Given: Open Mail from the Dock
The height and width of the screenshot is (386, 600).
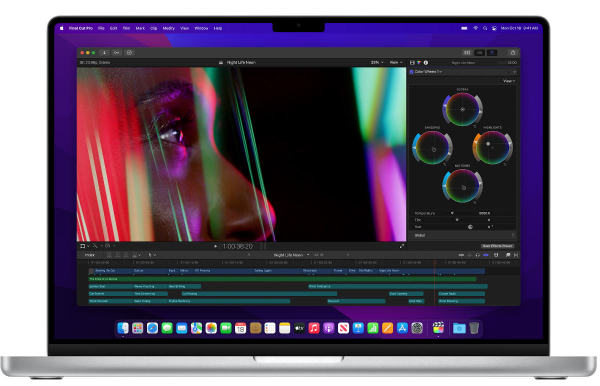Looking at the screenshot, I should pos(182,328).
